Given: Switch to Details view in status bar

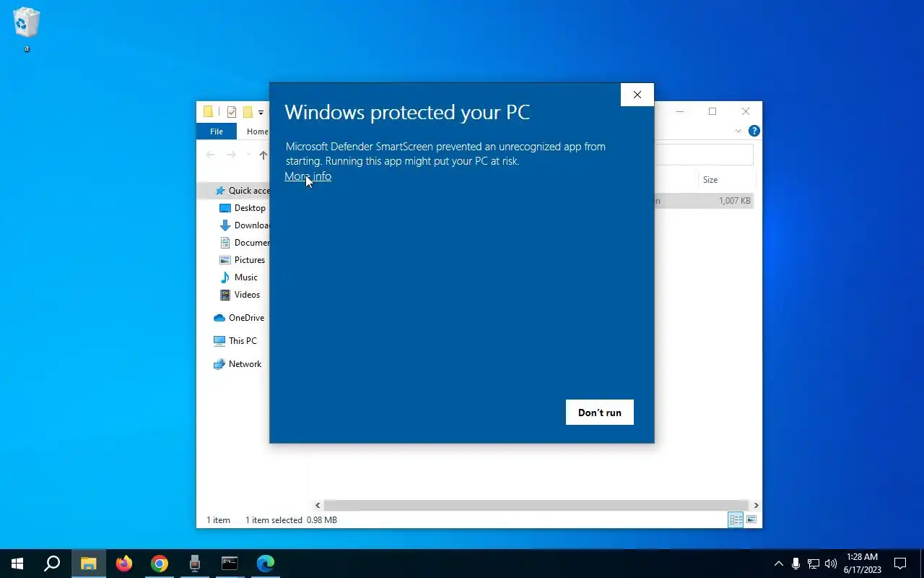Looking at the screenshot, I should pos(736,520).
